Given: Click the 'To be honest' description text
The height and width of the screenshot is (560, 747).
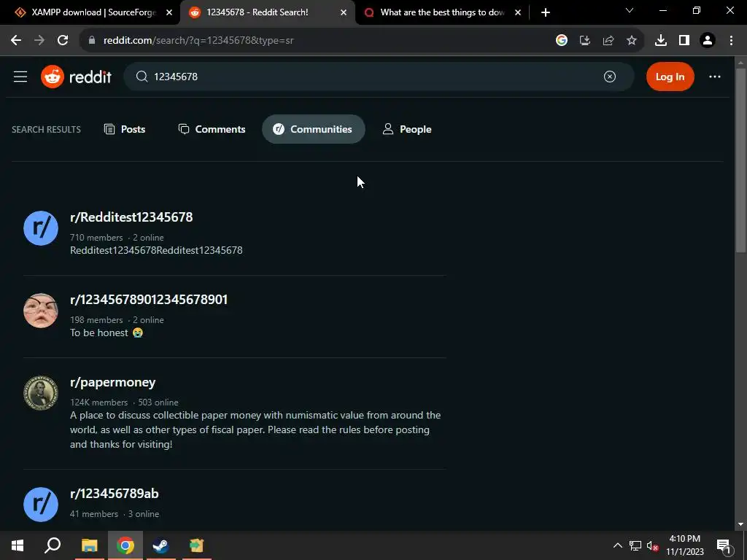Looking at the screenshot, I should point(107,332).
